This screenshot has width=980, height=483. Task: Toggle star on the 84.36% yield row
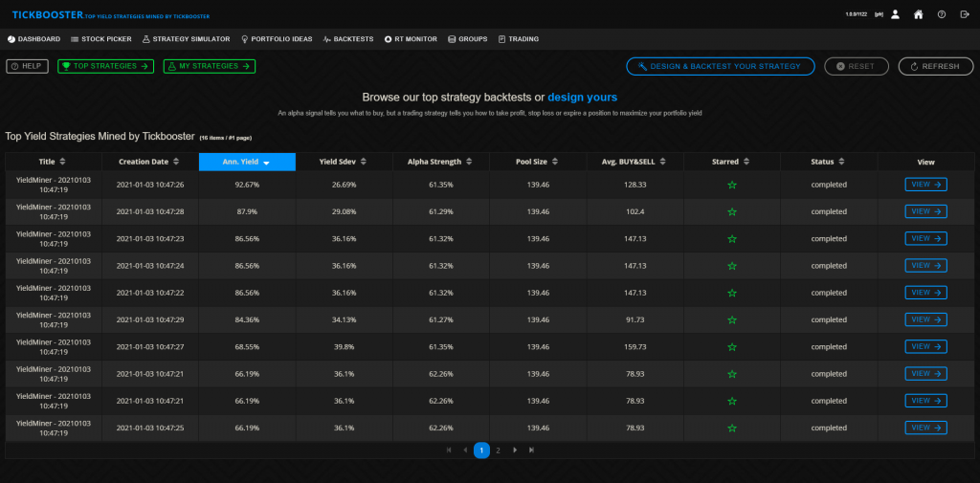[x=732, y=319]
